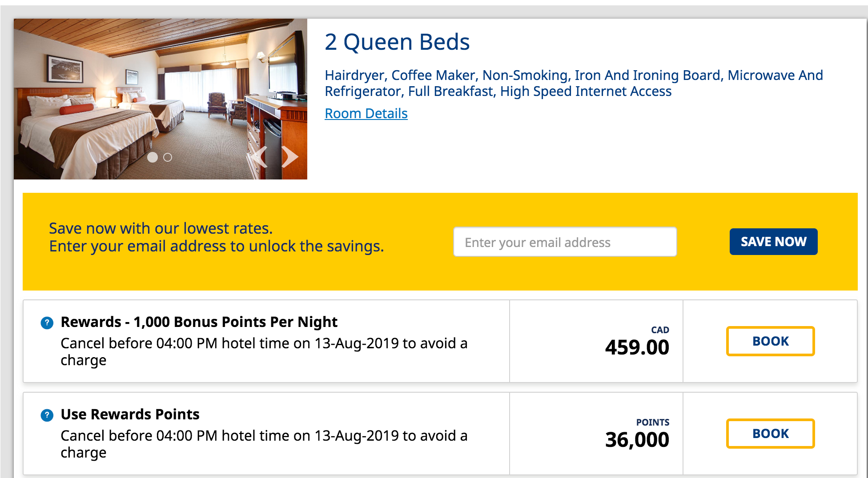Click the cancellation policy under the Rewards bonus rate
The height and width of the screenshot is (478, 868).
point(264,351)
